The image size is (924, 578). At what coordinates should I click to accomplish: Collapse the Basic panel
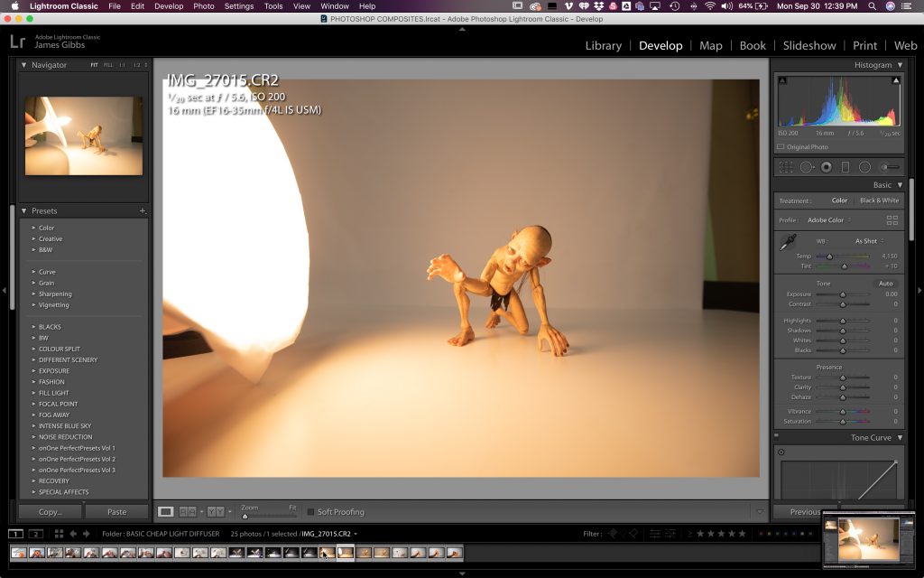[900, 184]
